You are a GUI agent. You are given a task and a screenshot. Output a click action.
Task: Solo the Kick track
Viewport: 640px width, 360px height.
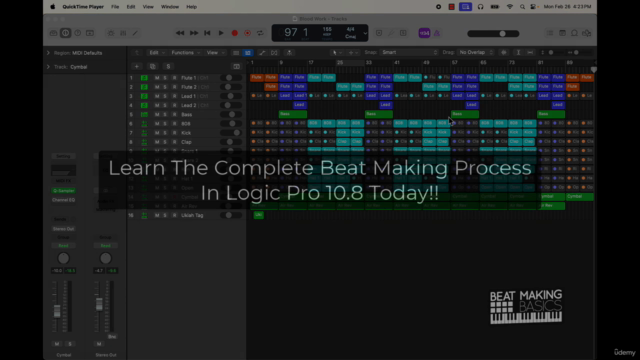(x=165, y=133)
